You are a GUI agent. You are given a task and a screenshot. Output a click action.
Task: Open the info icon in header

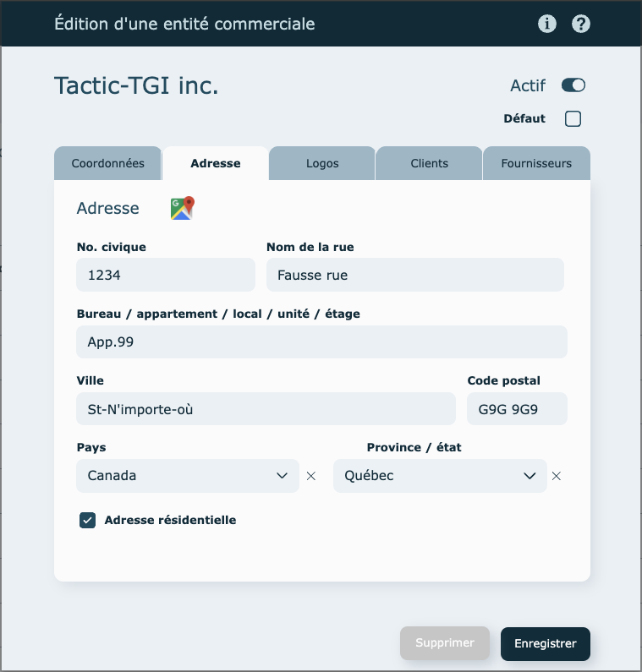(x=547, y=24)
